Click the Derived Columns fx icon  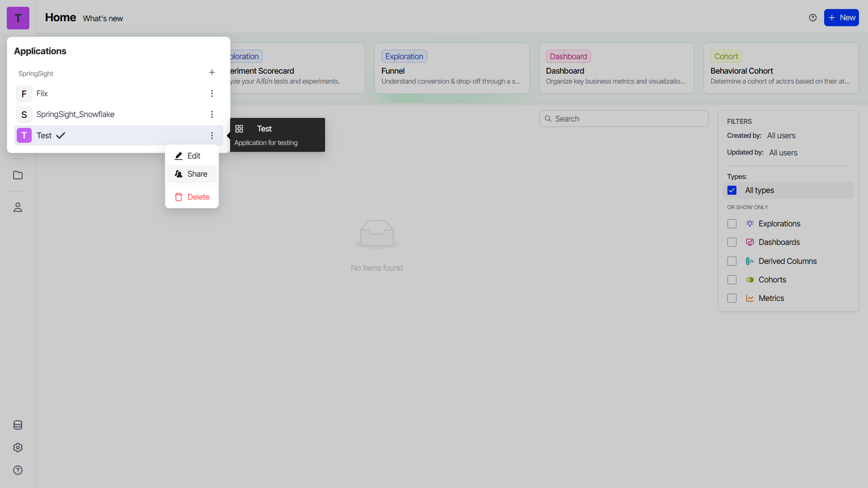(x=750, y=261)
